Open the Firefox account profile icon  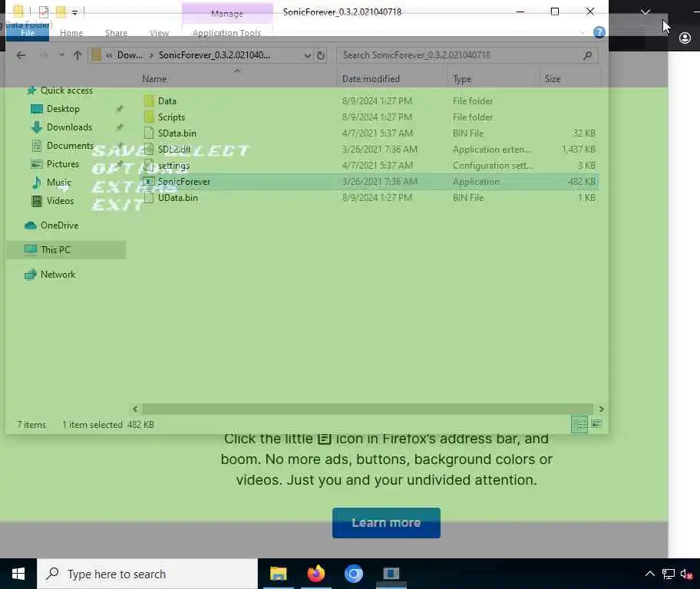[x=685, y=38]
